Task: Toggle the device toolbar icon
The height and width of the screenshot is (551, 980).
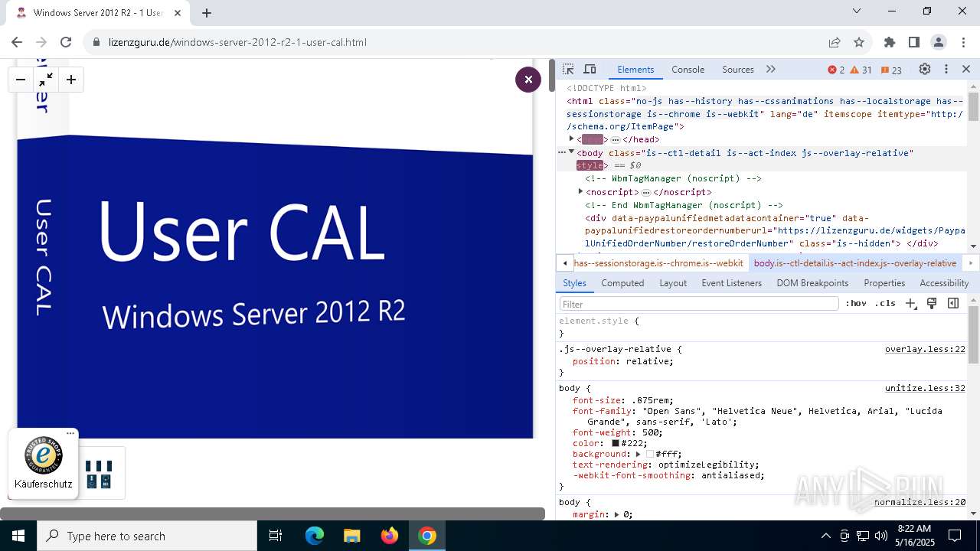Action: [590, 69]
